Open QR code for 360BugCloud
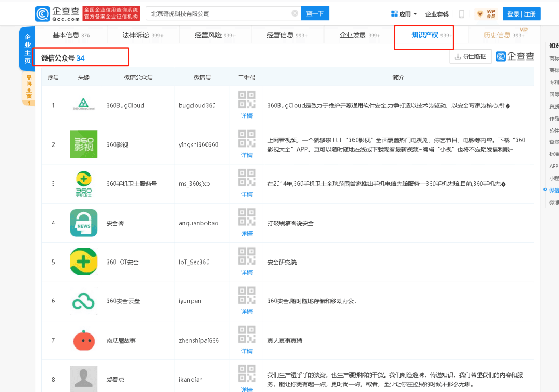The width and height of the screenshot is (559, 392). click(247, 100)
